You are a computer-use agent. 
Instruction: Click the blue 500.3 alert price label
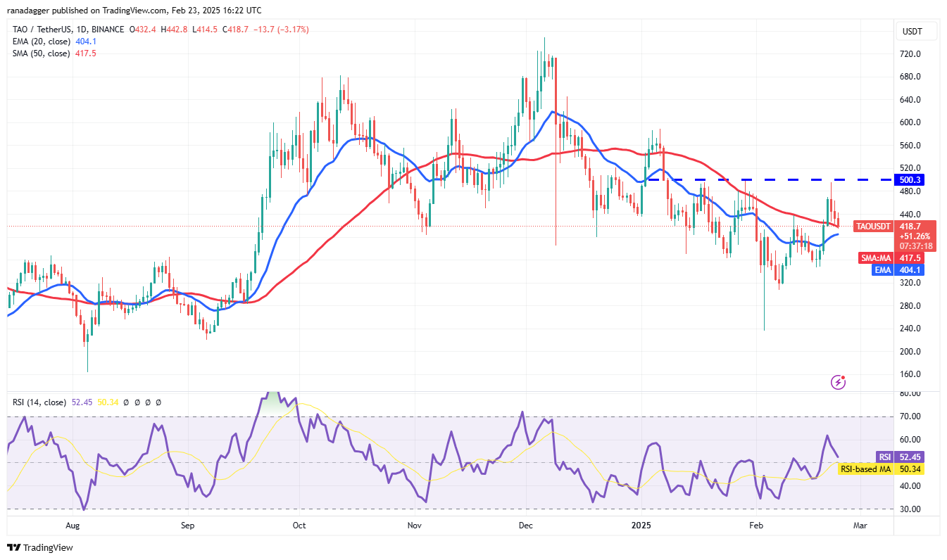pos(910,180)
